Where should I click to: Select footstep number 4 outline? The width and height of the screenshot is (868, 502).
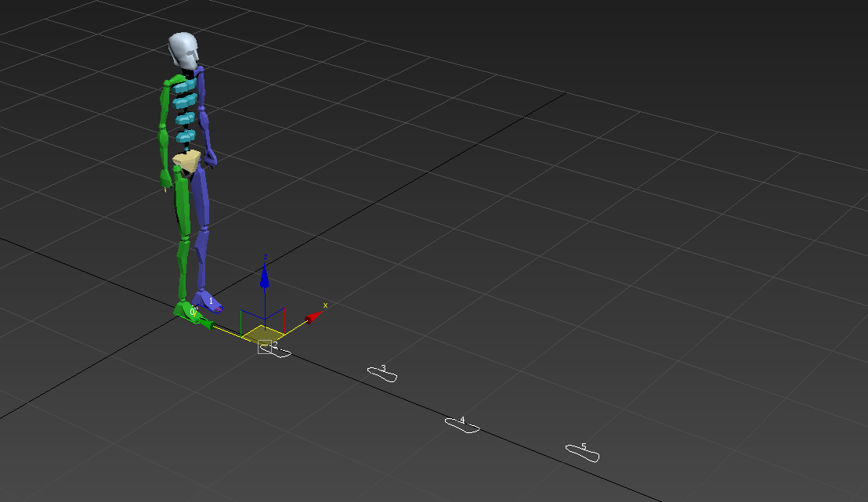pyautogui.click(x=462, y=425)
